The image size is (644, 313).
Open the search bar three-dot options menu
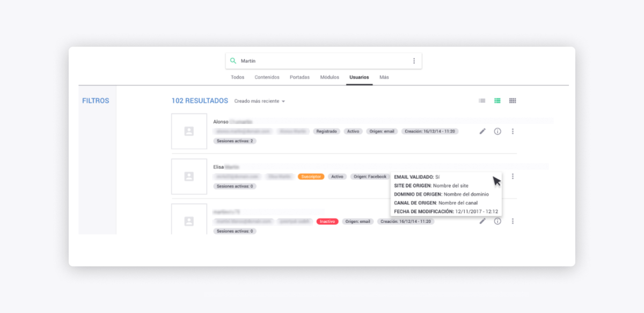[414, 60]
